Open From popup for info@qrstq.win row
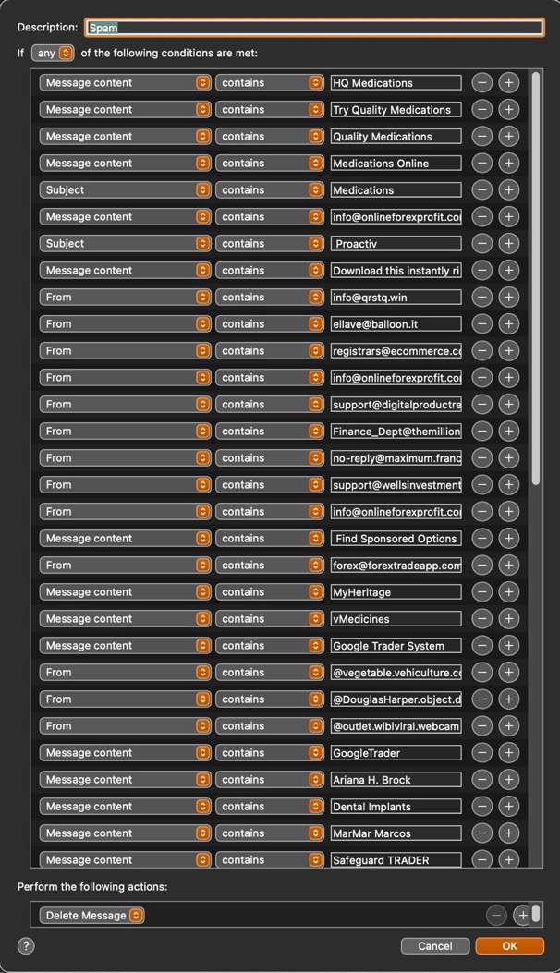The width and height of the screenshot is (560, 973). (125, 297)
